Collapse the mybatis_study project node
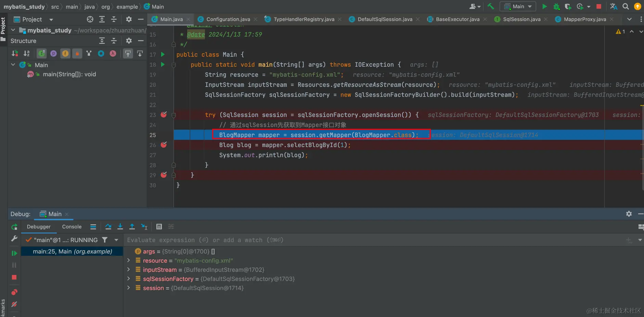 pyautogui.click(x=13, y=30)
